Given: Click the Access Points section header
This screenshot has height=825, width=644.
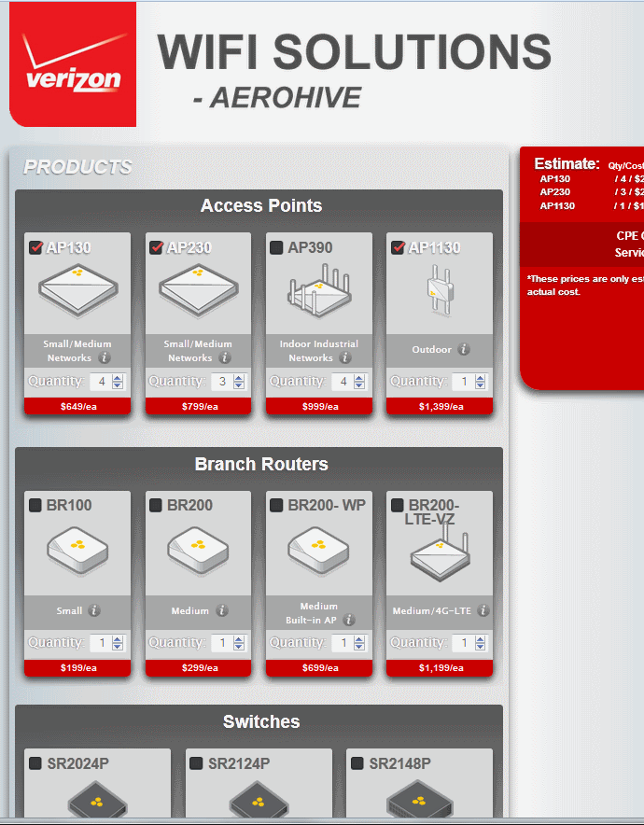Looking at the screenshot, I should pyautogui.click(x=261, y=205).
